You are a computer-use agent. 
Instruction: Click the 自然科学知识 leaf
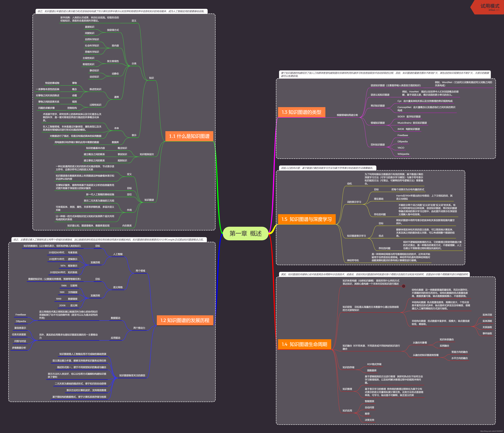tap(92, 39)
